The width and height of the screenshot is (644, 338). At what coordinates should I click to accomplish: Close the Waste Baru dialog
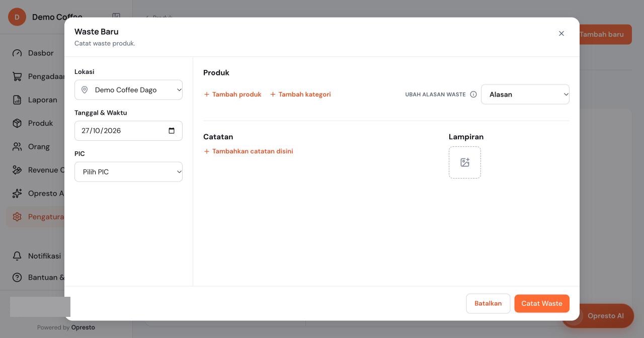(561, 34)
